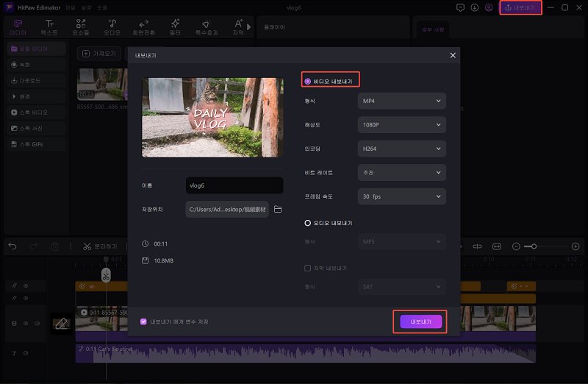
Task: Select the imported video thumbnail 00:23
Action: 102,85
